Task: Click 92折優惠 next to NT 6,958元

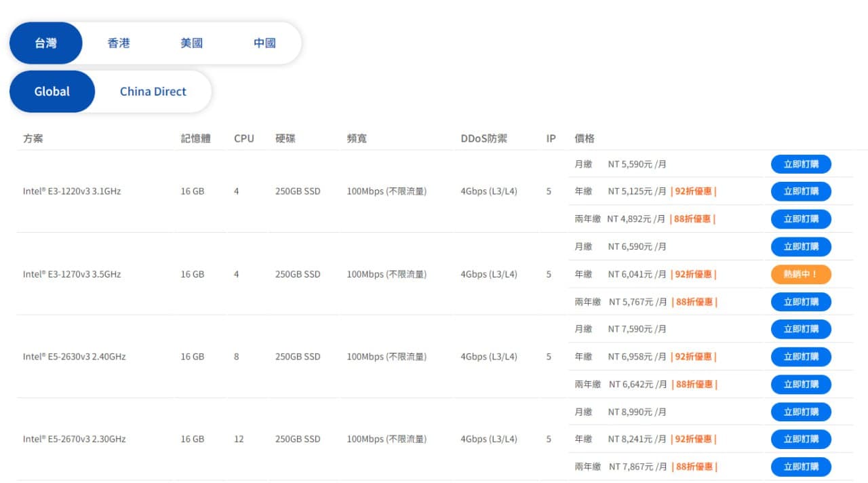Action: click(693, 357)
